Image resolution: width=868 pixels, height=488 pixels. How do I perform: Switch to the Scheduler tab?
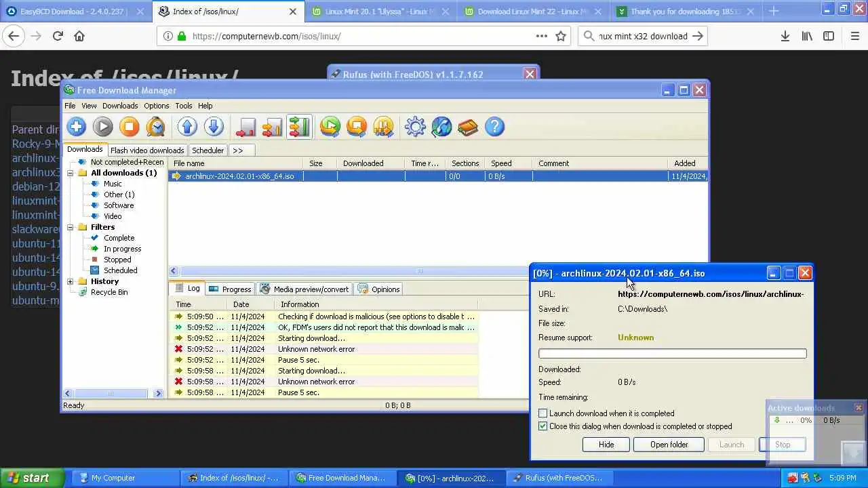[208, 150]
